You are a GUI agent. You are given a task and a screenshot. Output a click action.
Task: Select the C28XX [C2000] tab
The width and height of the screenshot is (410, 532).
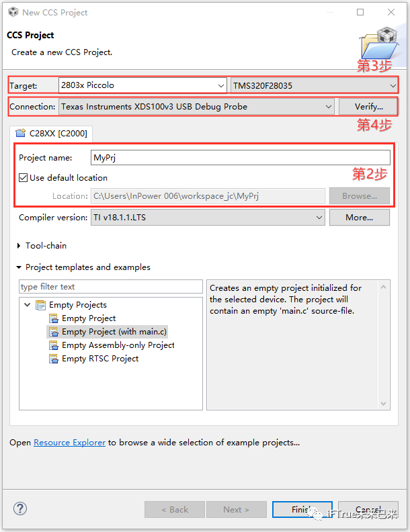[52, 133]
